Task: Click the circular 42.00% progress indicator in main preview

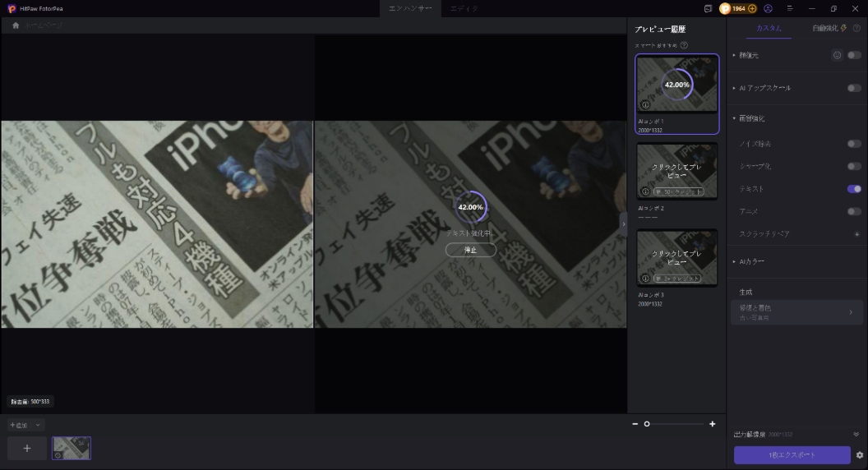Action: point(470,207)
